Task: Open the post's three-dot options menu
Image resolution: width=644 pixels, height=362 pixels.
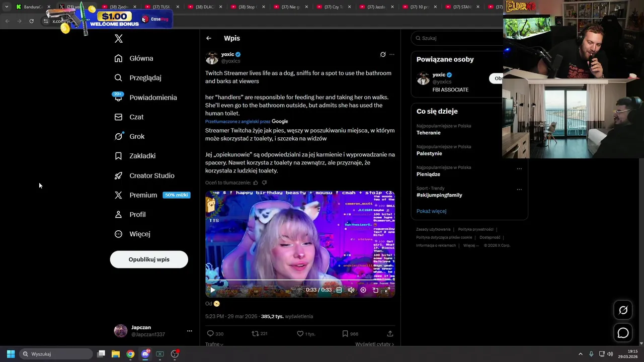Action: [x=392, y=54]
